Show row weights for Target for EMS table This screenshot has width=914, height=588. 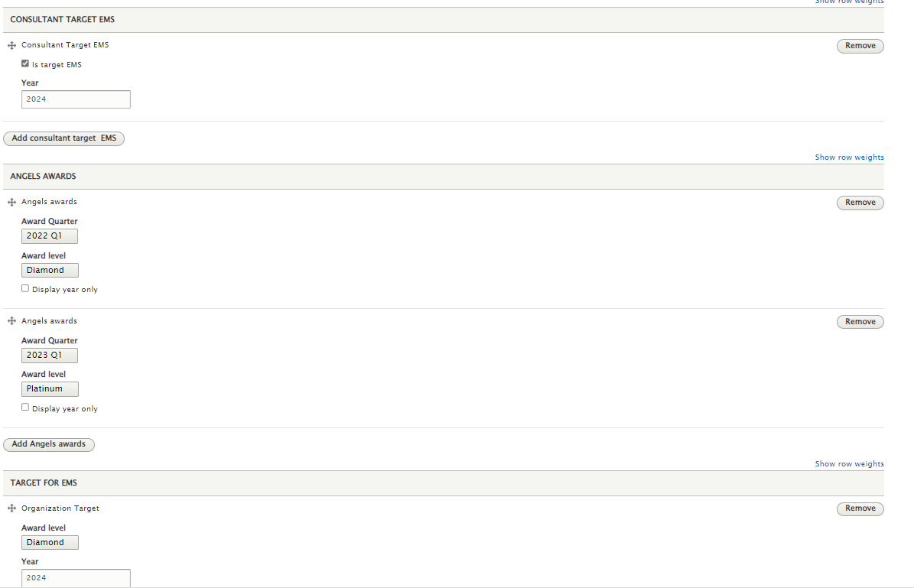click(x=849, y=464)
